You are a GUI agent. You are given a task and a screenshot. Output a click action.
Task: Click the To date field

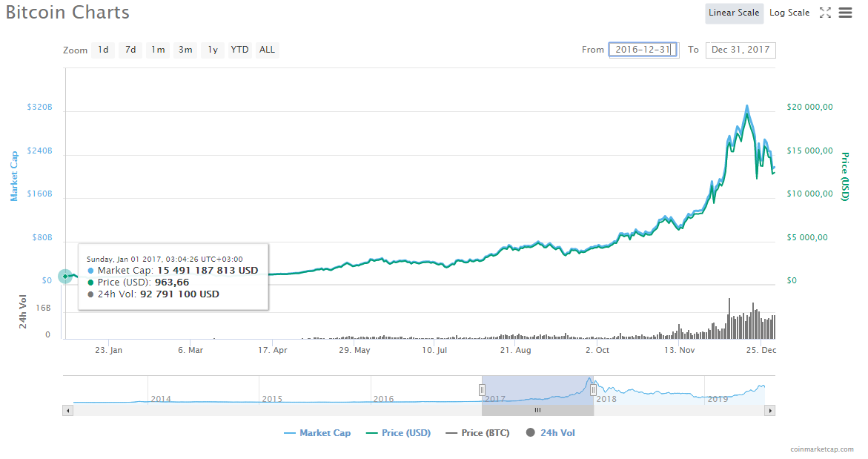pos(741,50)
